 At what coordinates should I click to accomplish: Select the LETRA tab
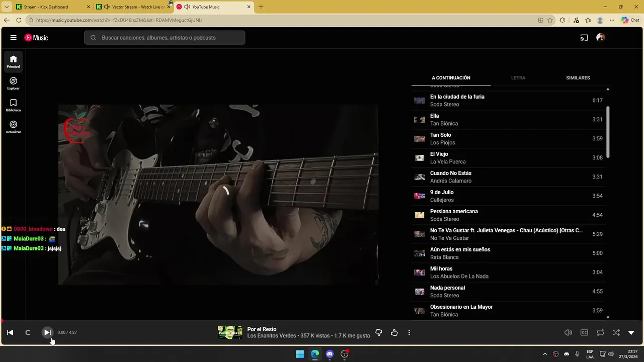[518, 78]
